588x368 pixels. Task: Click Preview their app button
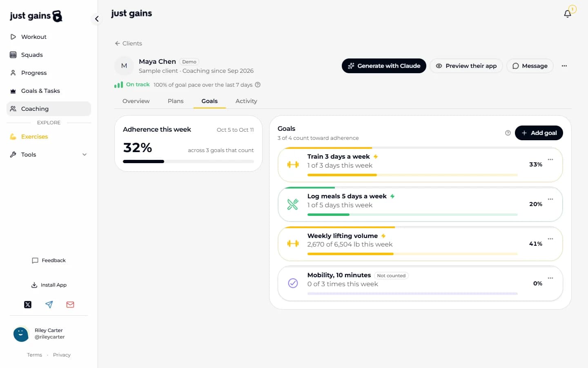click(x=466, y=66)
